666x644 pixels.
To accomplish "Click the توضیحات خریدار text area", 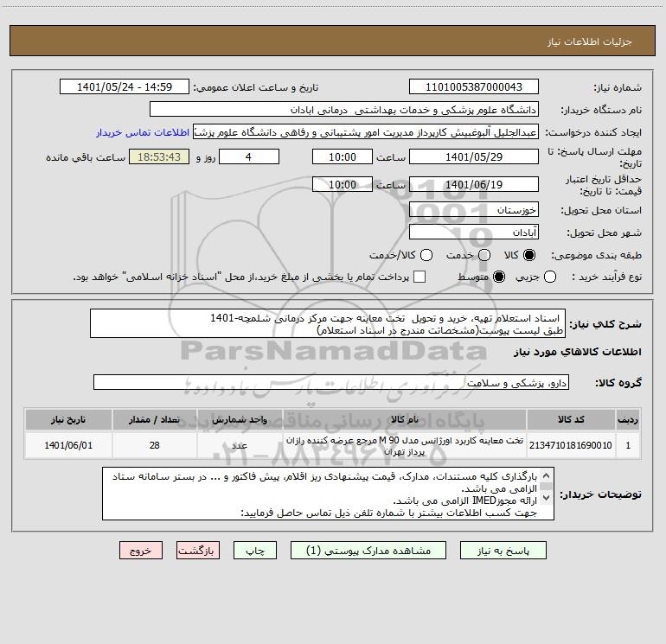I will [328, 494].
